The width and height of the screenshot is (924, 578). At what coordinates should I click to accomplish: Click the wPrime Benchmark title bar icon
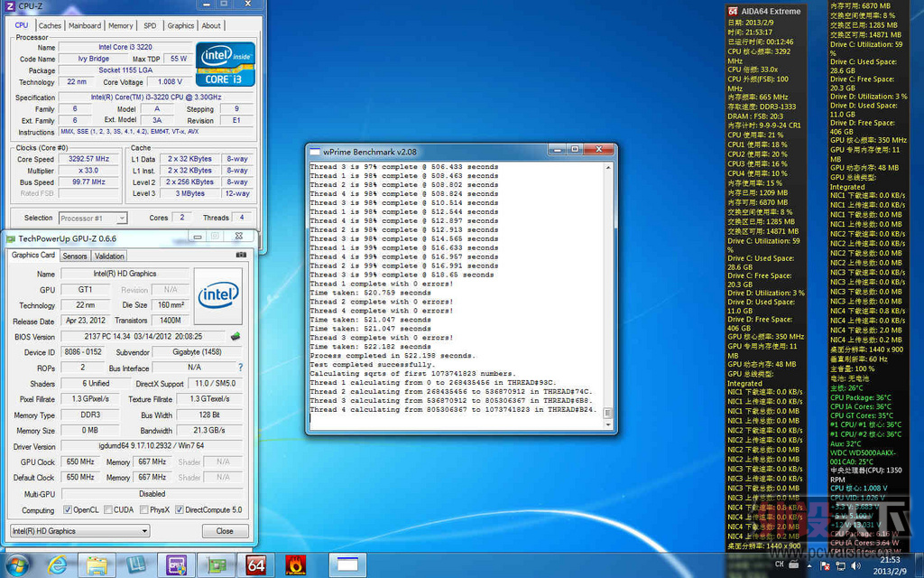(x=315, y=152)
